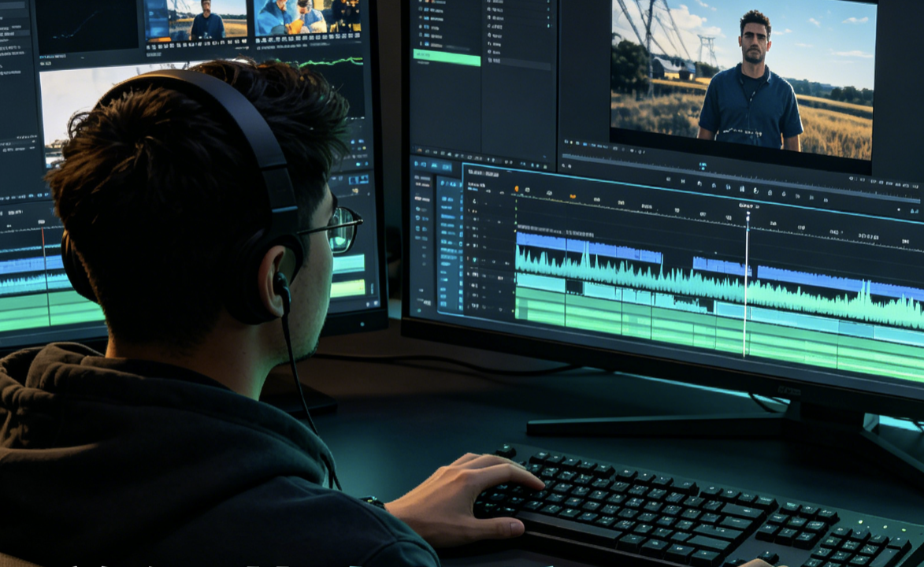Click the white playhead line in right timeline
Viewport: 924px width, 567px height.
click(x=746, y=286)
